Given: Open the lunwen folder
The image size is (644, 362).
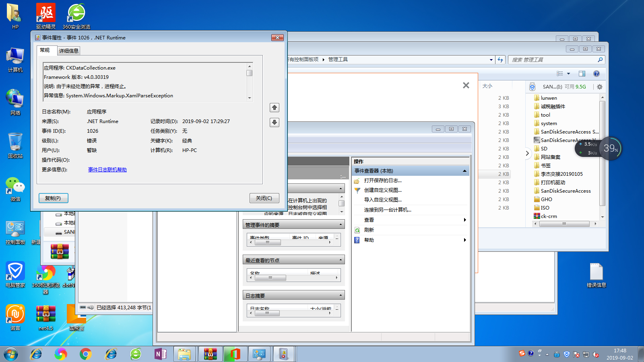Looking at the screenshot, I should click(x=549, y=98).
